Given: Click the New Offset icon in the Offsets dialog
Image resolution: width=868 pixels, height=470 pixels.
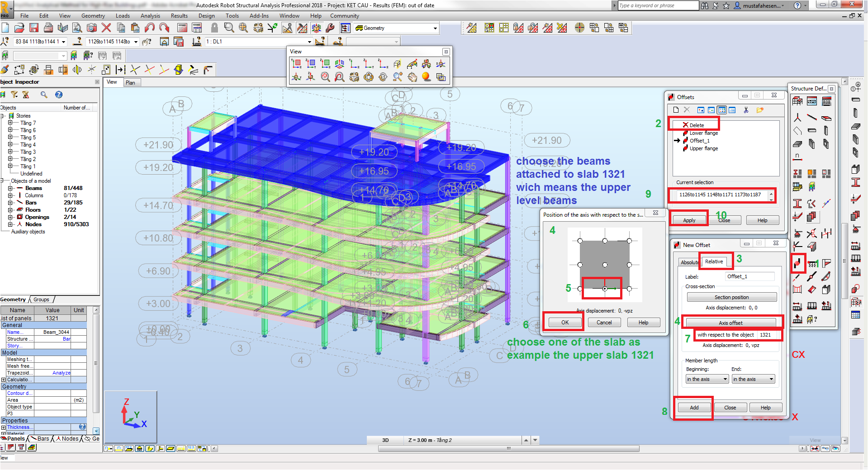Looking at the screenshot, I should [676, 110].
